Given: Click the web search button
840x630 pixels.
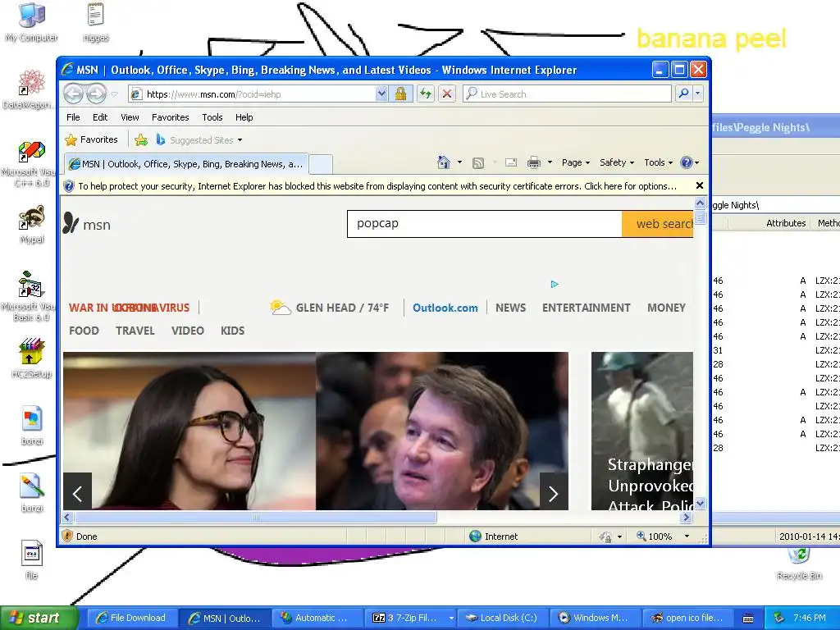Looking at the screenshot, I should (658, 224).
